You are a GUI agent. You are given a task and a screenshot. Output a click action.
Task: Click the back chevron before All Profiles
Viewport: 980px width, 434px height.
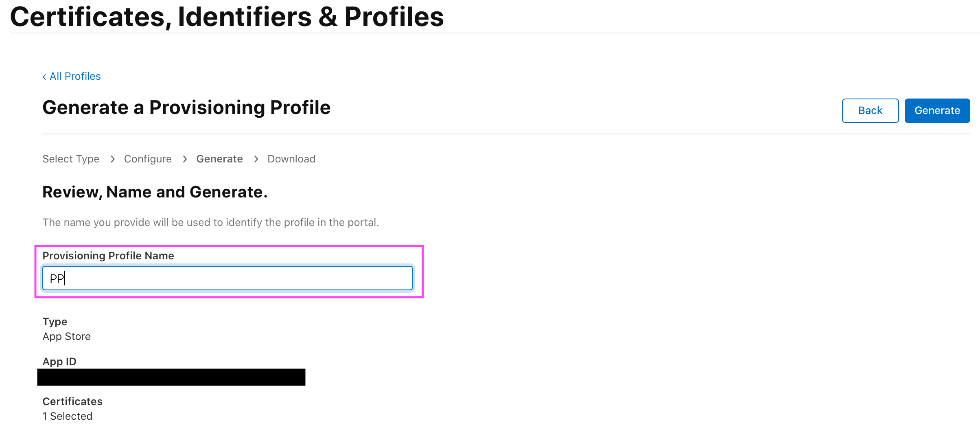(x=44, y=77)
